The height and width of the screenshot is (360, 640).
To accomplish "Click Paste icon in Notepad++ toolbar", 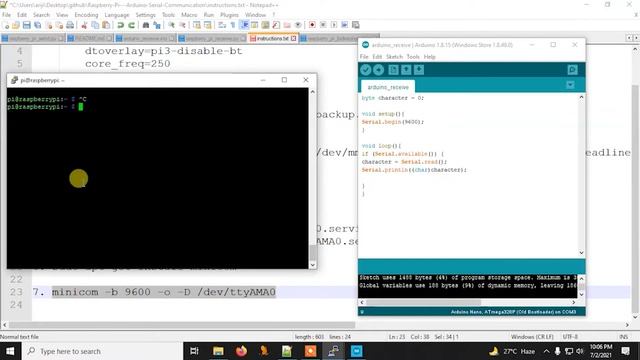I will click(x=106, y=25).
